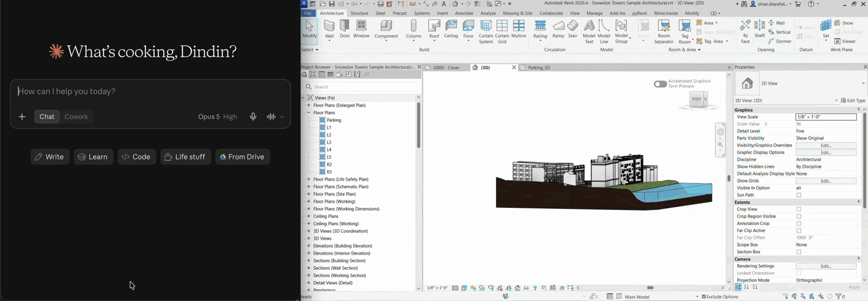
Task: Open the Select panel dropdown
Action: 310,50
